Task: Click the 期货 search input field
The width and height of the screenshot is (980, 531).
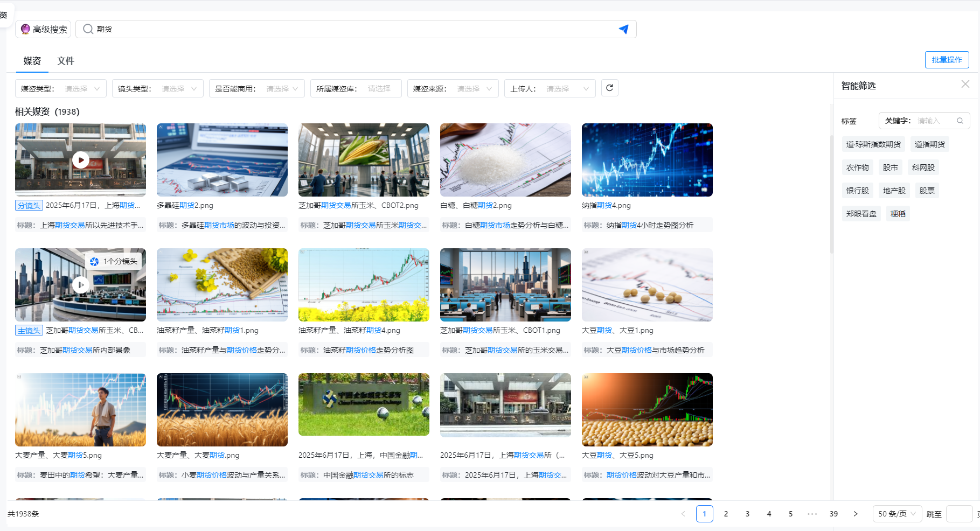Action: pyautogui.click(x=356, y=29)
